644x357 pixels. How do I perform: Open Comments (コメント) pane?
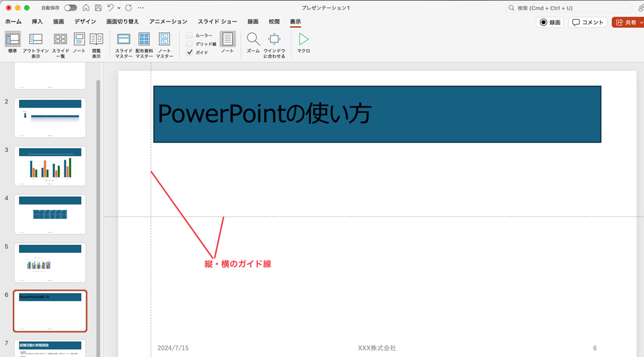588,22
